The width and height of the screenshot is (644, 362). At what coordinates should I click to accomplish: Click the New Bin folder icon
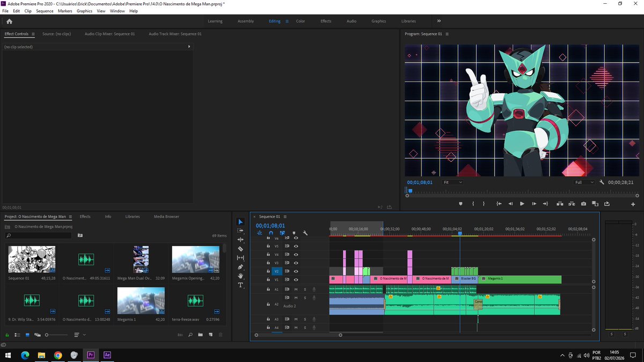point(200,335)
